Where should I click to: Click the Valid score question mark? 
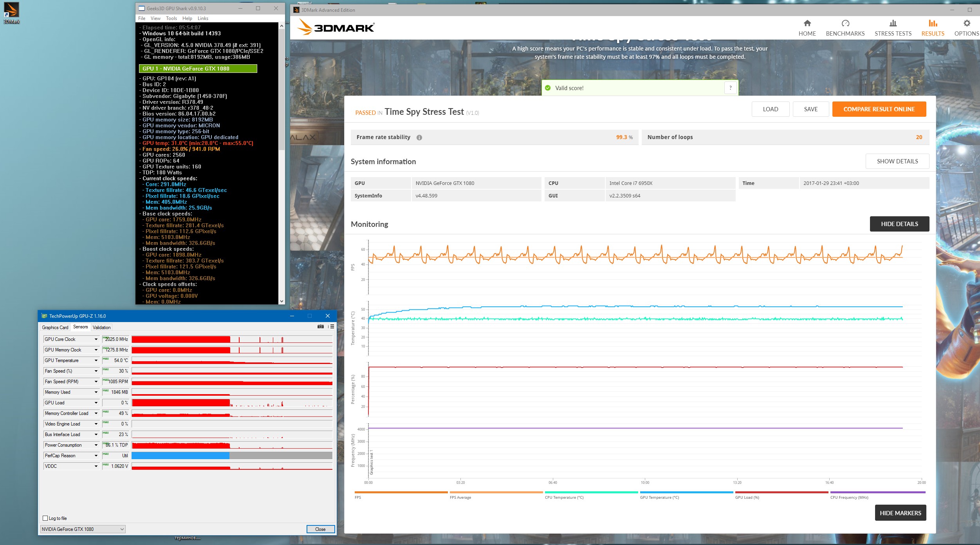pyautogui.click(x=730, y=88)
